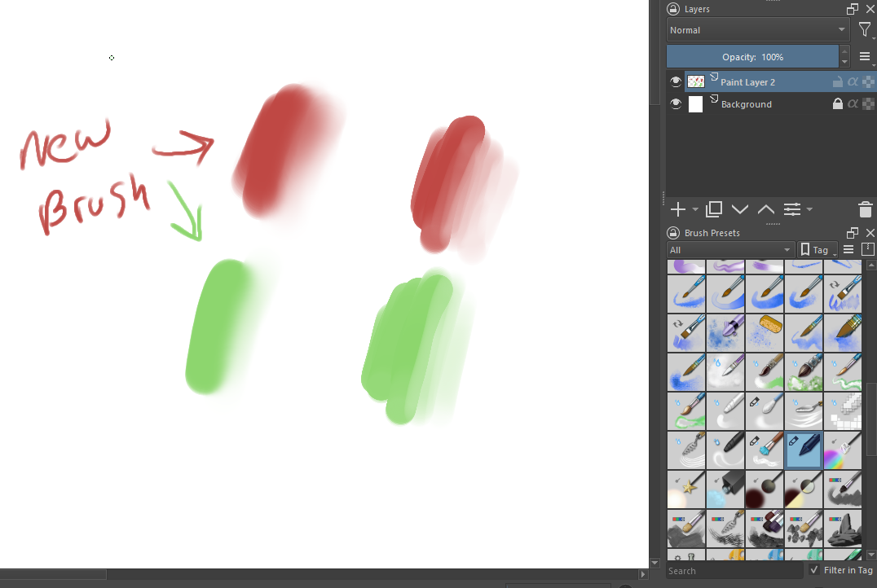The image size is (877, 588).
Task: Toggle lock on Paint Layer 2
Action: pos(837,81)
